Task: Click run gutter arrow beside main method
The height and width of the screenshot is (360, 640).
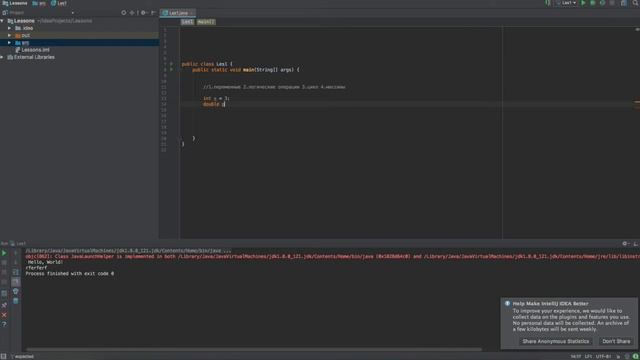Action: pyautogui.click(x=171, y=69)
